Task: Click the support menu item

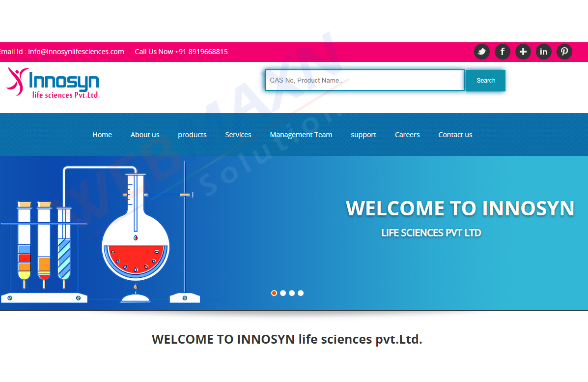Action: click(364, 135)
